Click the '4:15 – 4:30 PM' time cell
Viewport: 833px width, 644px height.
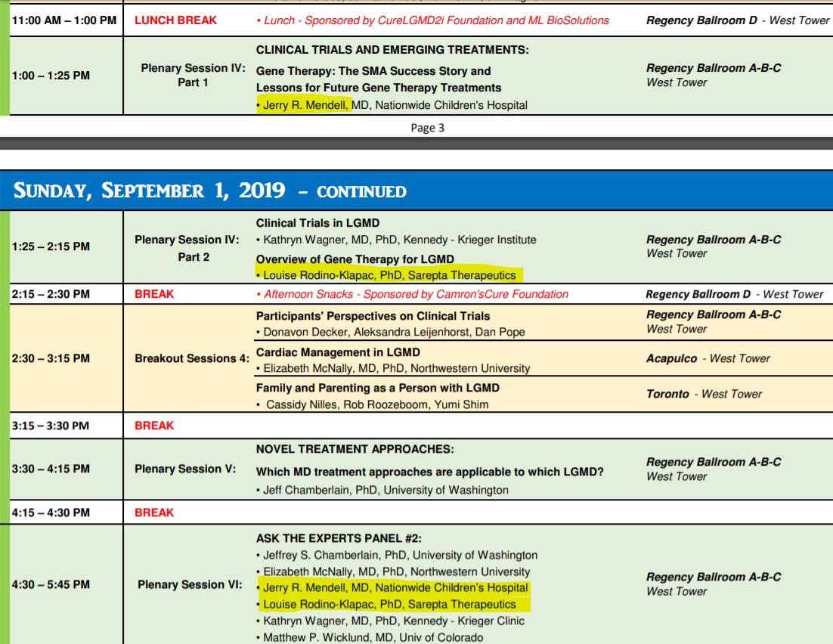51,513
